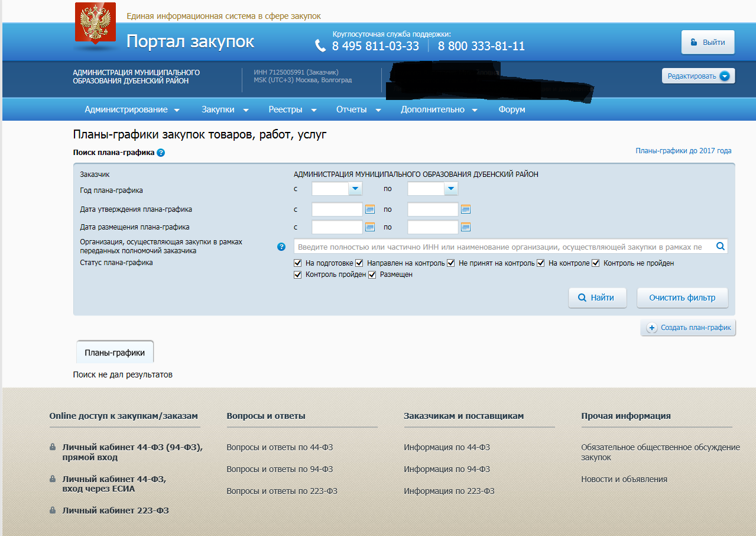Open the Редактировать dropdown button
The height and width of the screenshot is (536, 756).
click(698, 76)
